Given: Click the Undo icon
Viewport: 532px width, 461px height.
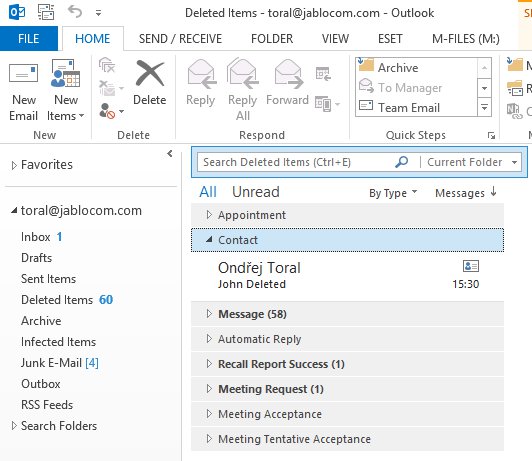Looking at the screenshot, I should 75,12.
